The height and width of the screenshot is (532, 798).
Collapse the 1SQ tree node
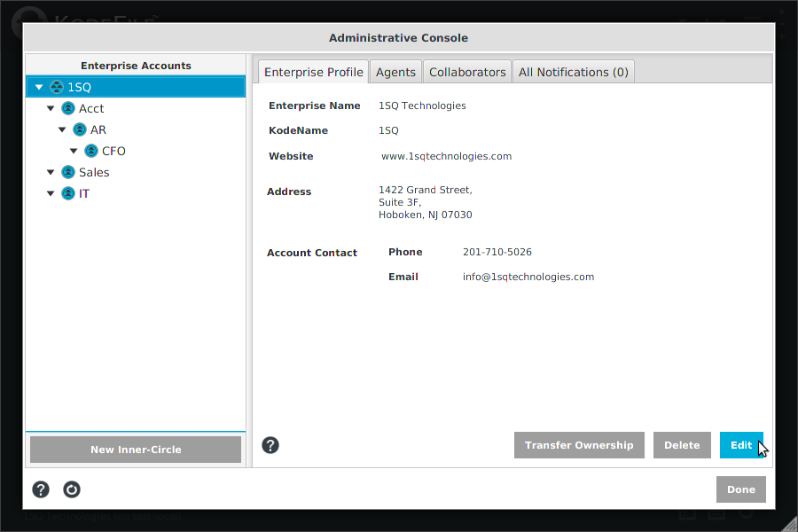coord(39,87)
